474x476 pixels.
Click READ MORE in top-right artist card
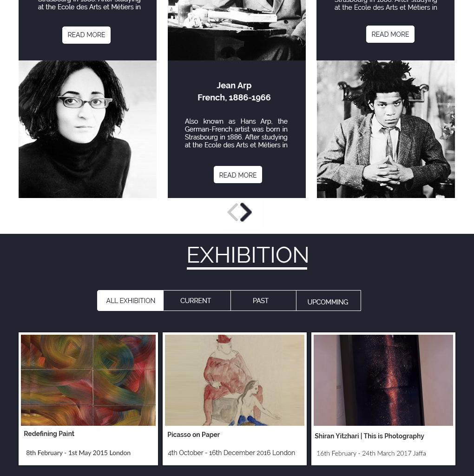(390, 34)
